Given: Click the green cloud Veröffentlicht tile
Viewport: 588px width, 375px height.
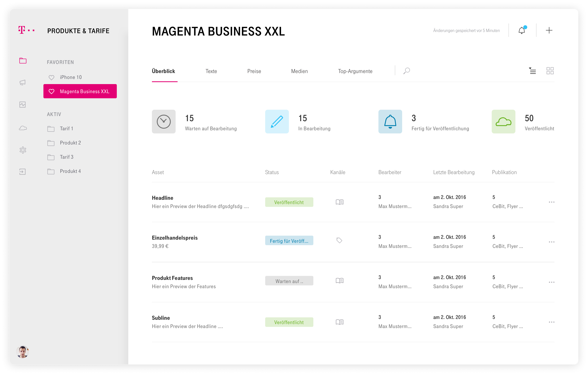Looking at the screenshot, I should click(x=503, y=121).
